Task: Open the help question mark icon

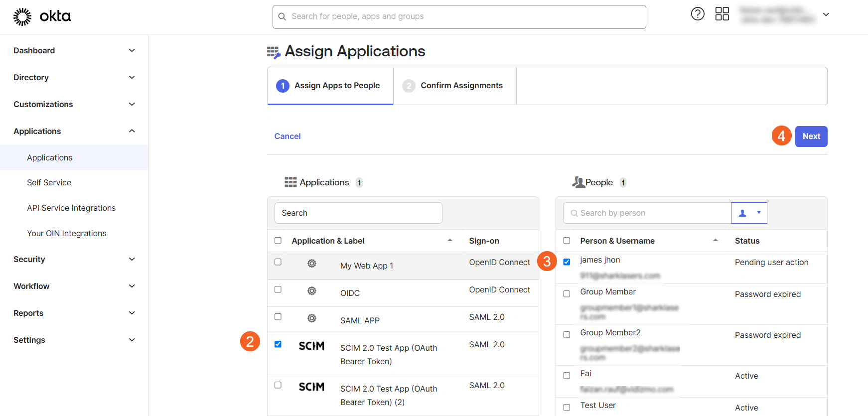Action: [698, 14]
